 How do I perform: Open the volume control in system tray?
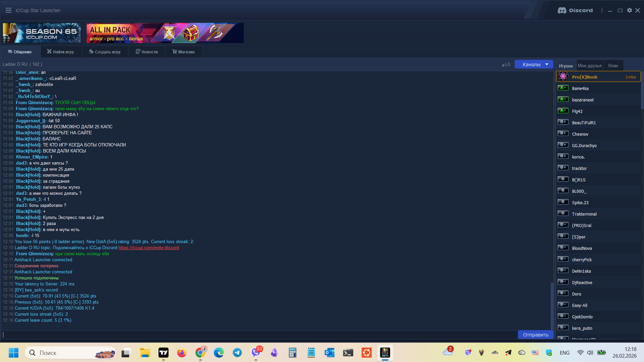(590, 353)
